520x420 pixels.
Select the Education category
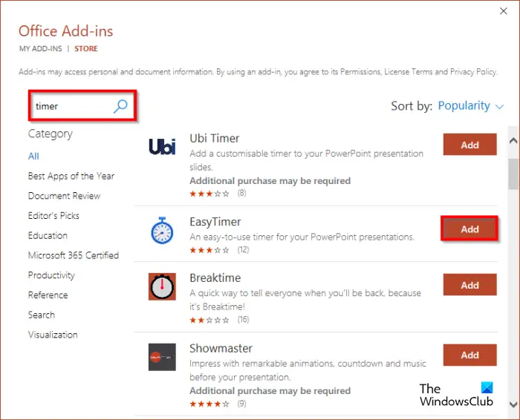48,235
